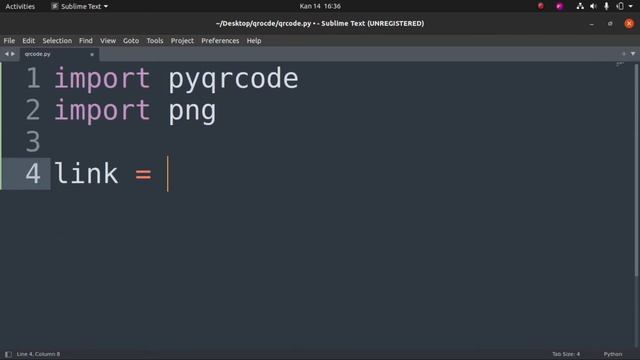Click line number 4 in gutter

click(x=33, y=173)
